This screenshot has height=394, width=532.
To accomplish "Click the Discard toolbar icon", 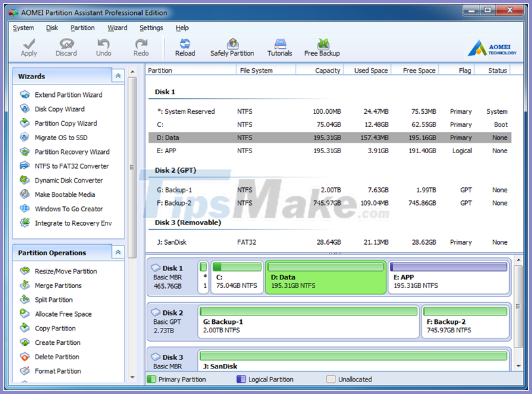I will pos(66,46).
